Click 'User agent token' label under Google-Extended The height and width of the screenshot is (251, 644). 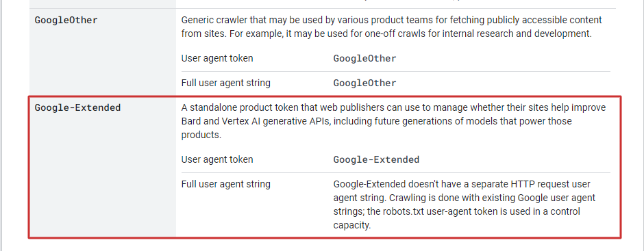[x=217, y=159]
